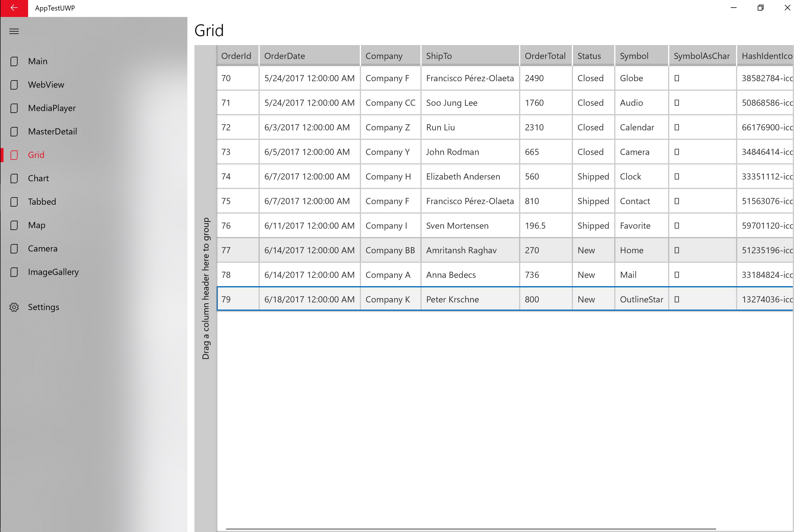Toggle the hamburger navigation menu
Image resolution: width=794 pixels, height=532 pixels.
click(x=14, y=32)
